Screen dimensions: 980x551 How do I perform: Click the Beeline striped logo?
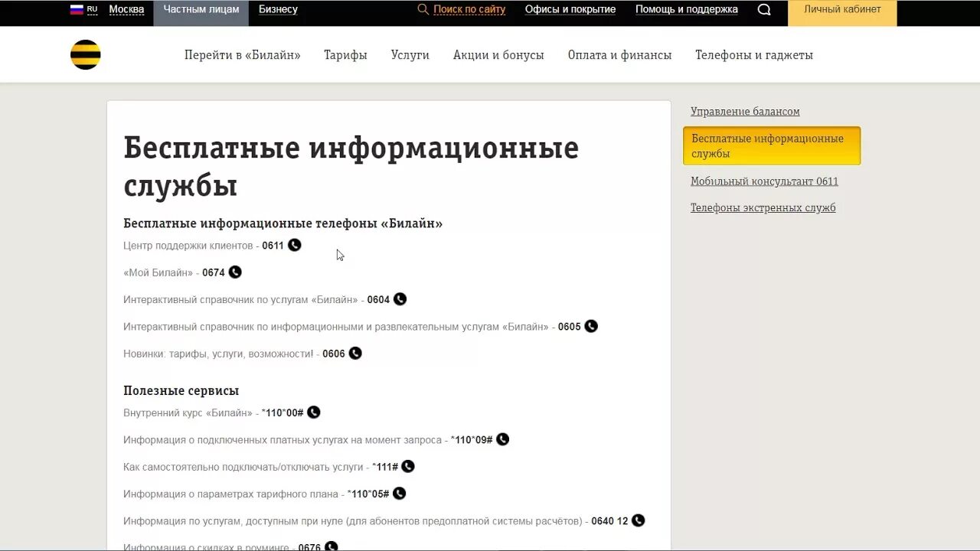(85, 54)
